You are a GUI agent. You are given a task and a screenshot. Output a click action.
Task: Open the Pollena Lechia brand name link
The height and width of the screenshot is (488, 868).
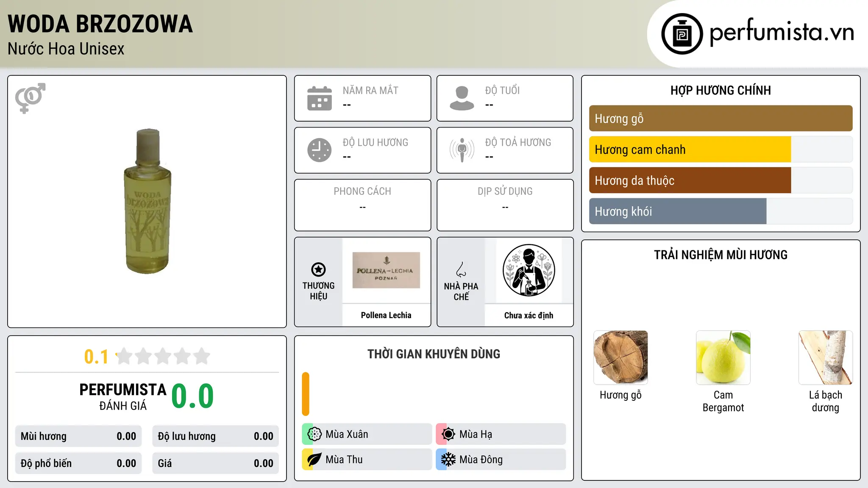[386, 315]
